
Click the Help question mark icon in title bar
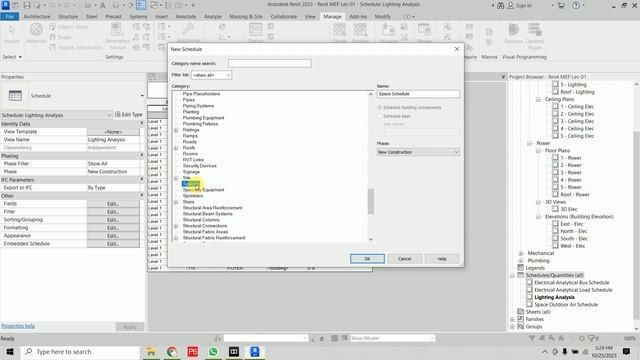pos(576,5)
